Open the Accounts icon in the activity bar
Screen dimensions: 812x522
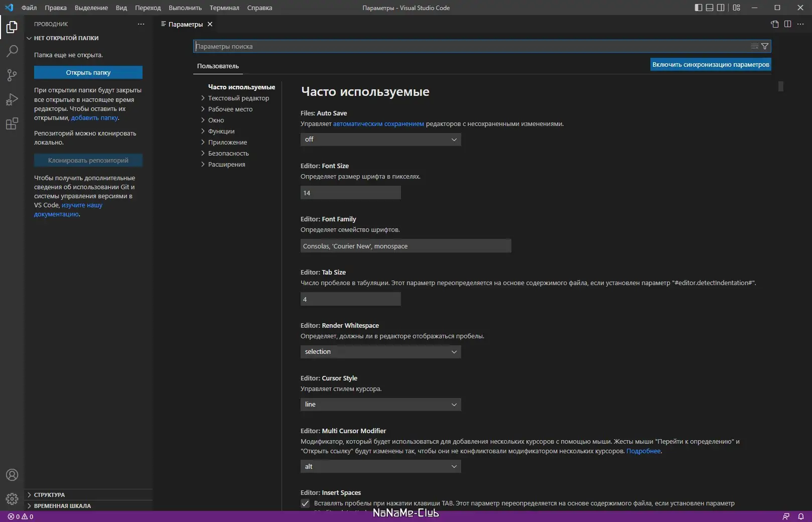[12, 475]
